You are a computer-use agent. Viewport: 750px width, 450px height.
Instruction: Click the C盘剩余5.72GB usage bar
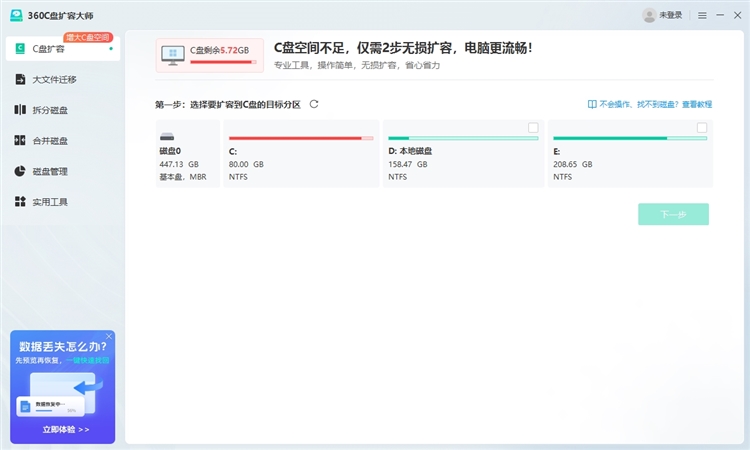tap(223, 62)
